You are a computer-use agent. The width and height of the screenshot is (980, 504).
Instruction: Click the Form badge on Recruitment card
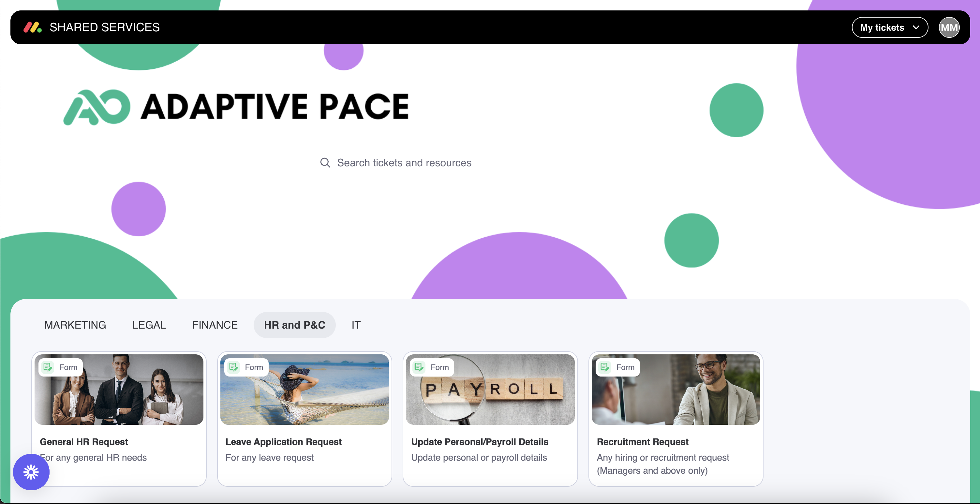click(x=618, y=367)
